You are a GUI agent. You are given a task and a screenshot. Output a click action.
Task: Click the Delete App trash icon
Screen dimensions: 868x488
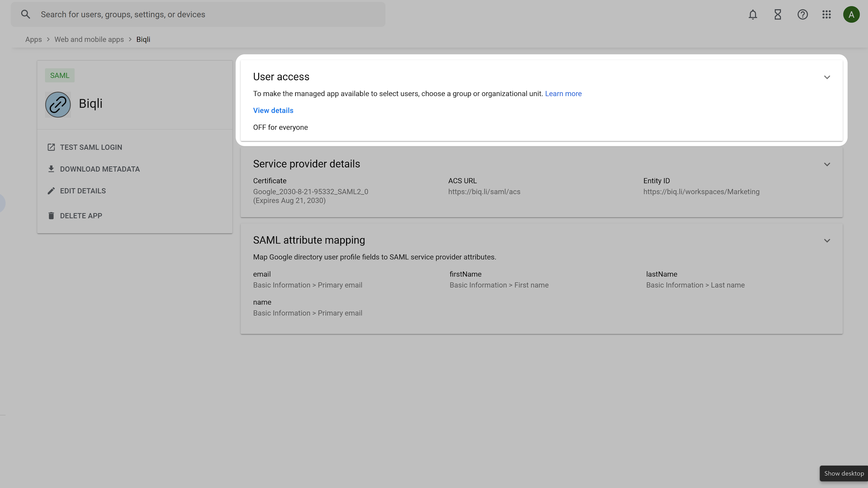(x=51, y=216)
